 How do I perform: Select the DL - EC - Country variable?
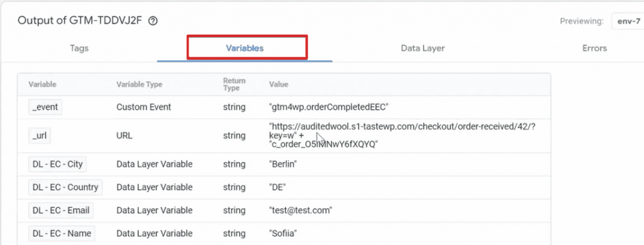(65, 188)
